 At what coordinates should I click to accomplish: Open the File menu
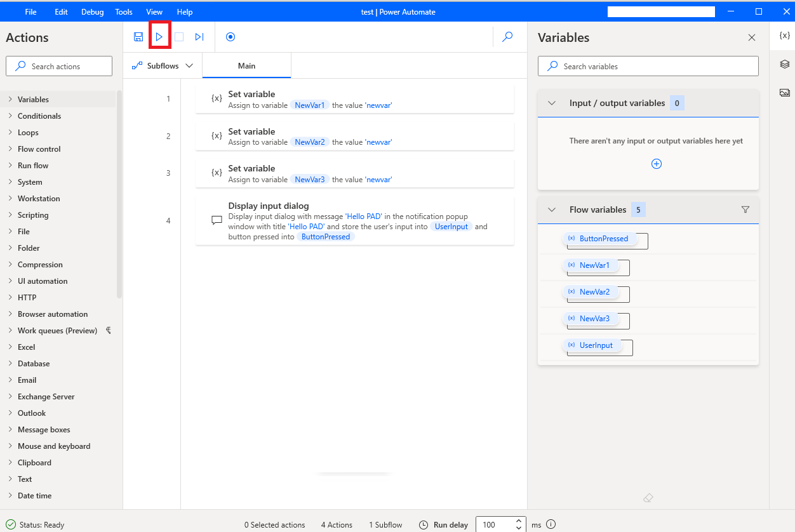click(x=30, y=12)
